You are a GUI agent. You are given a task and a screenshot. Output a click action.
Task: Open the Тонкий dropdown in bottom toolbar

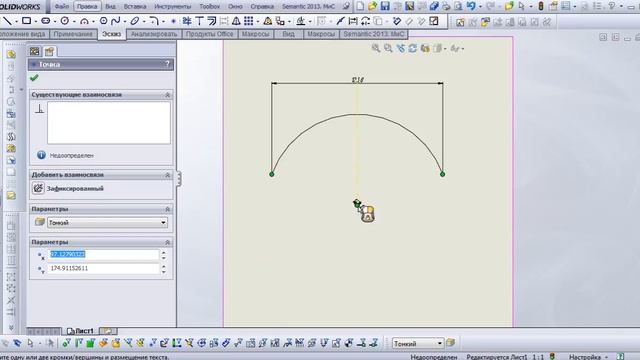(x=440, y=343)
